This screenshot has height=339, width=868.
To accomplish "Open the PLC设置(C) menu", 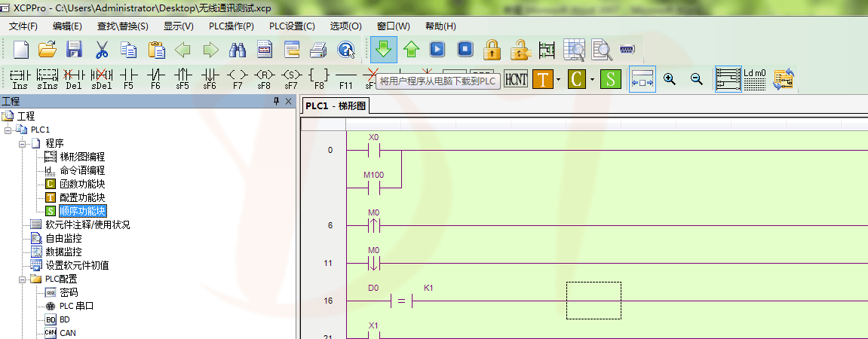I will click(292, 26).
